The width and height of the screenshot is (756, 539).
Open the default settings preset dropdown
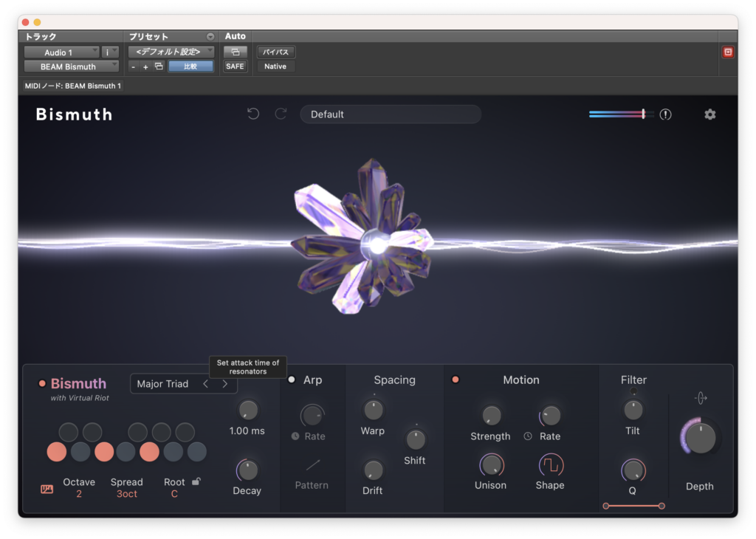tap(171, 52)
